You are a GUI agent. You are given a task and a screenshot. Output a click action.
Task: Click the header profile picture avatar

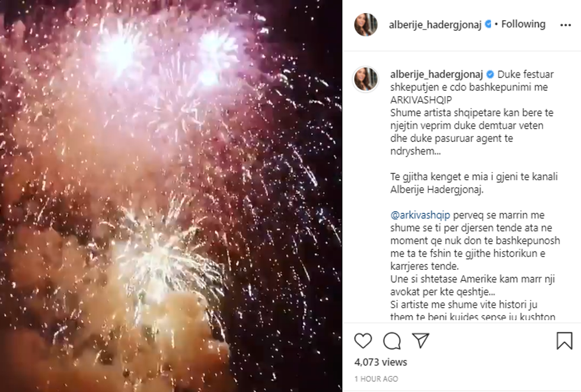tap(366, 25)
